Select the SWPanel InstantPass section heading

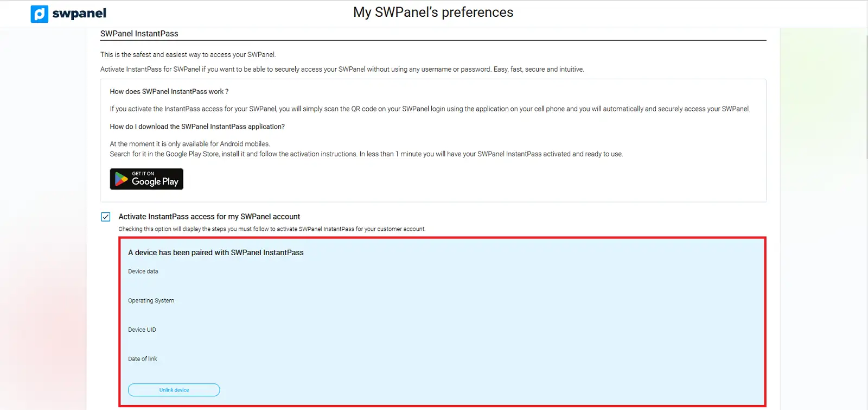(x=139, y=34)
